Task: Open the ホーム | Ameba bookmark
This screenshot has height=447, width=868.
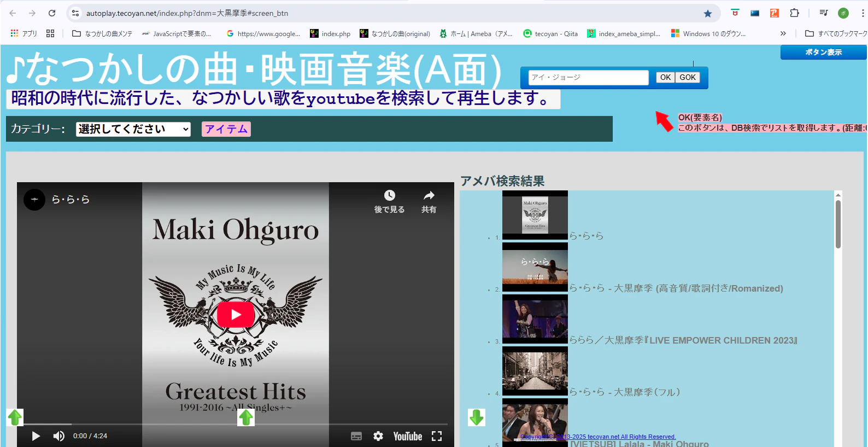Action: point(476,33)
